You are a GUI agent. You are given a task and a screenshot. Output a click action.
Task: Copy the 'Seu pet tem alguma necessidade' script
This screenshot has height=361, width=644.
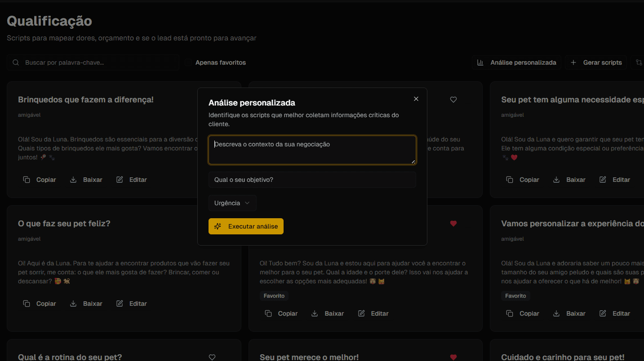point(523,180)
